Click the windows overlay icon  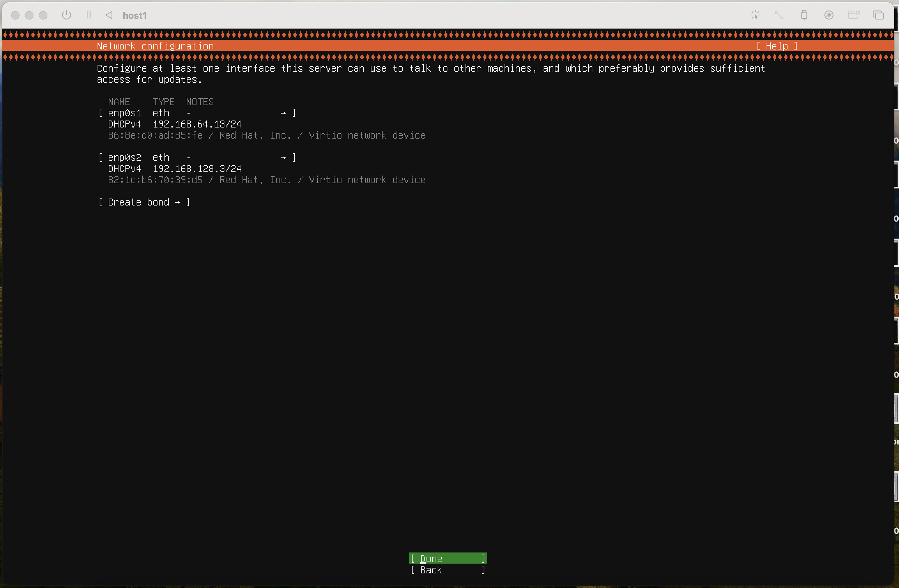[x=878, y=15]
